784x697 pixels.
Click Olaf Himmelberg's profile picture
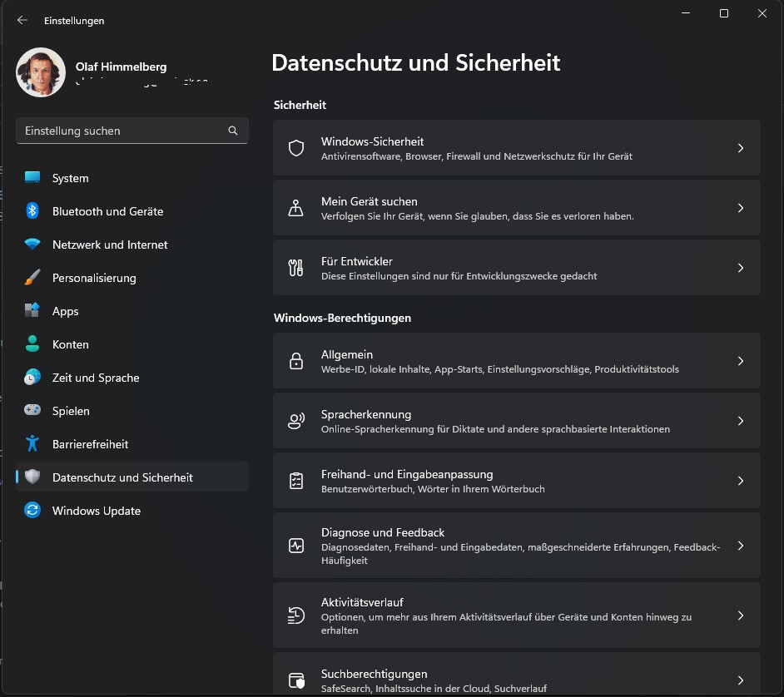pyautogui.click(x=41, y=72)
